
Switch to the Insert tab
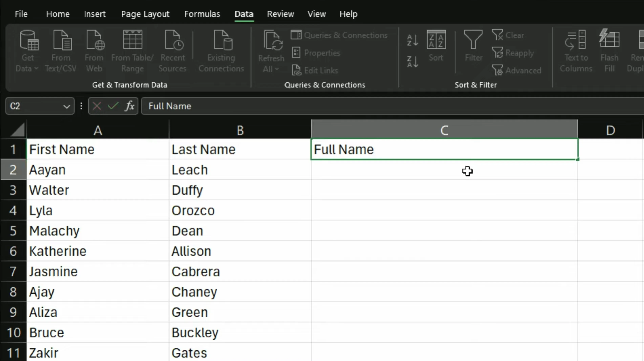pos(95,14)
